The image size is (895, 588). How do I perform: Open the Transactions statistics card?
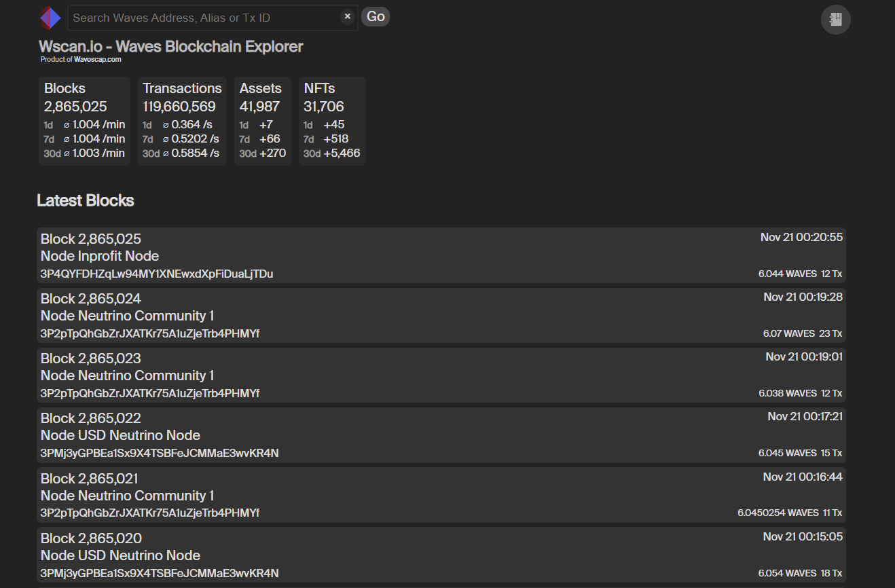[x=182, y=121]
